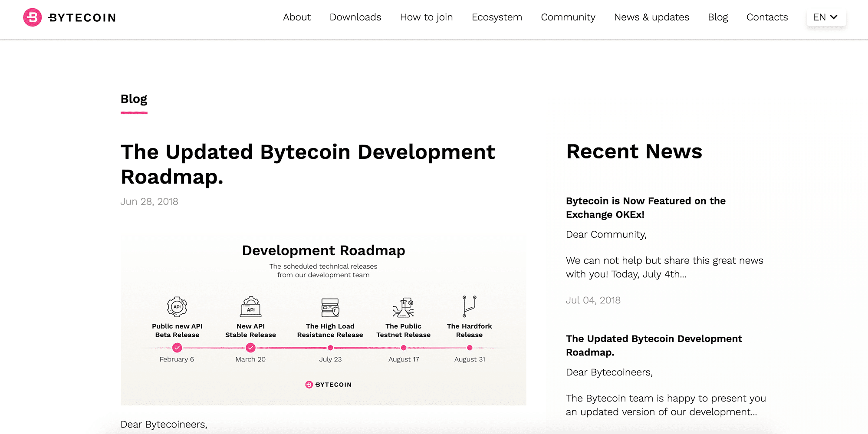Open the Bytecoin Featured on OKEx news article
Viewport: 868px width, 434px height.
[x=646, y=207]
